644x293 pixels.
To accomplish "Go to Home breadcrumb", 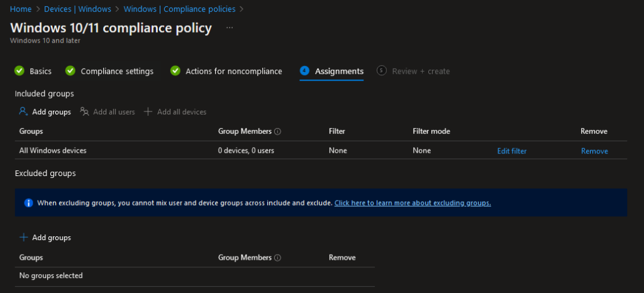I will click(x=21, y=9).
